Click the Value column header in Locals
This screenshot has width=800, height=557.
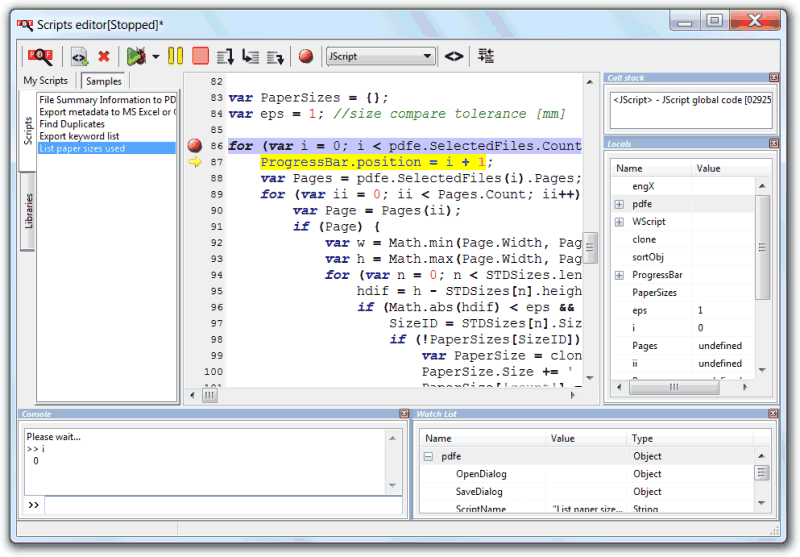731,168
